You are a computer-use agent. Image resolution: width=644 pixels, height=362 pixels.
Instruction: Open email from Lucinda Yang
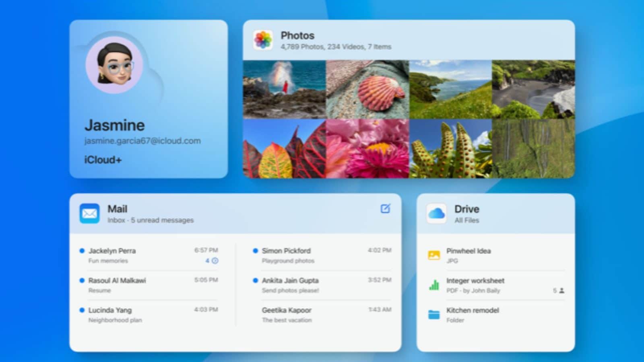(x=149, y=315)
